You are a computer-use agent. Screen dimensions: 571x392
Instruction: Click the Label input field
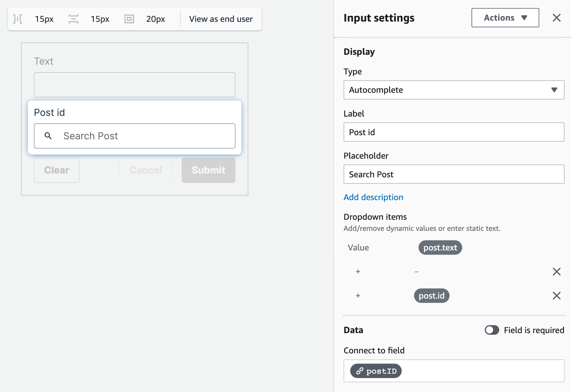(x=454, y=132)
